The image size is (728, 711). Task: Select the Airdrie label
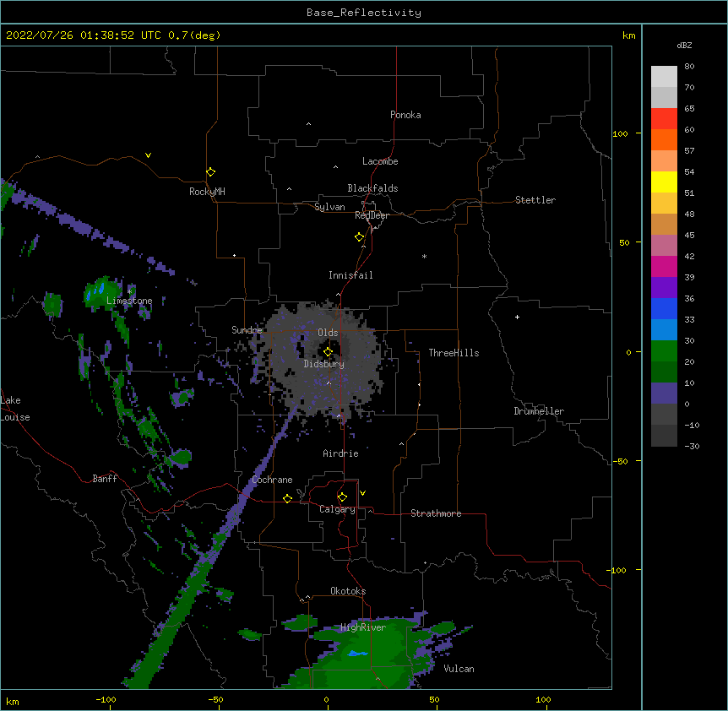point(340,453)
